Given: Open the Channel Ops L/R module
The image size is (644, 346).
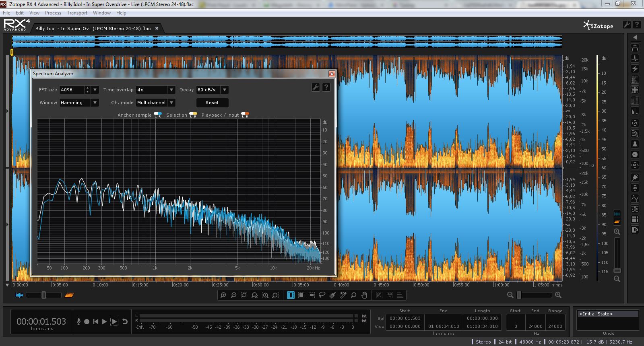Looking at the screenshot, I should pyautogui.click(x=635, y=209).
